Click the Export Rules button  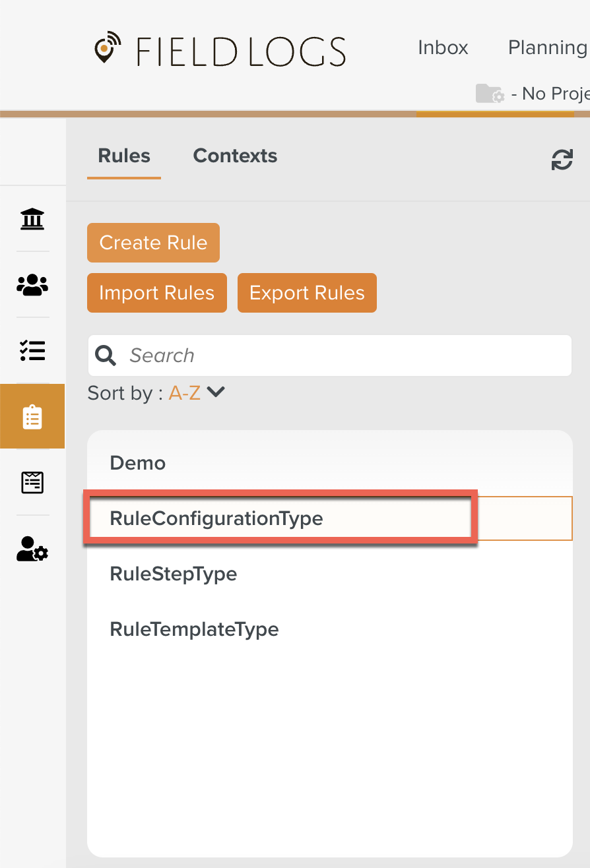[307, 293]
